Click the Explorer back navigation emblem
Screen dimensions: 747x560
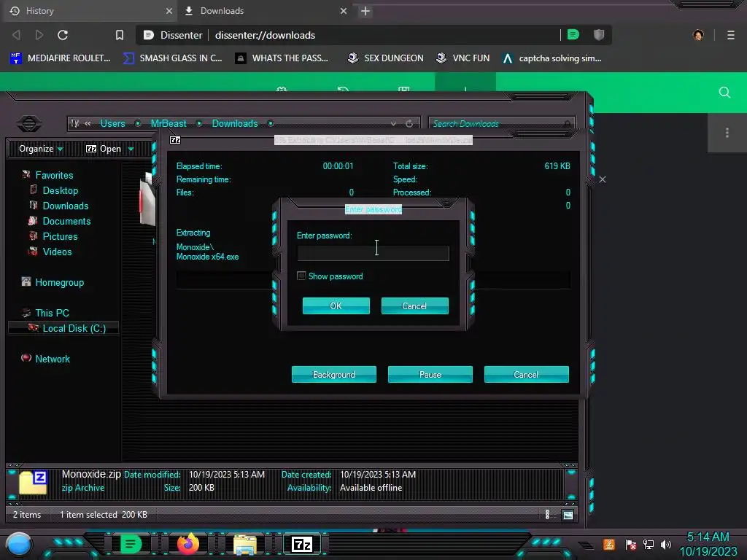click(x=29, y=124)
